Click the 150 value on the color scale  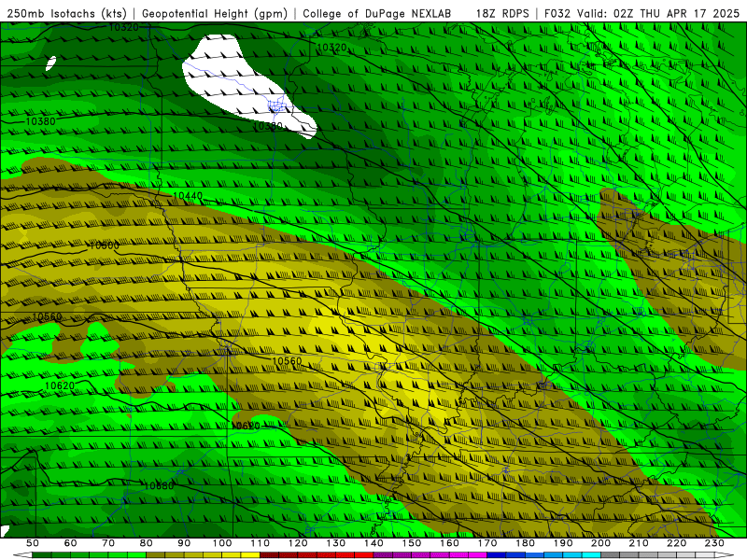pyautogui.click(x=412, y=543)
